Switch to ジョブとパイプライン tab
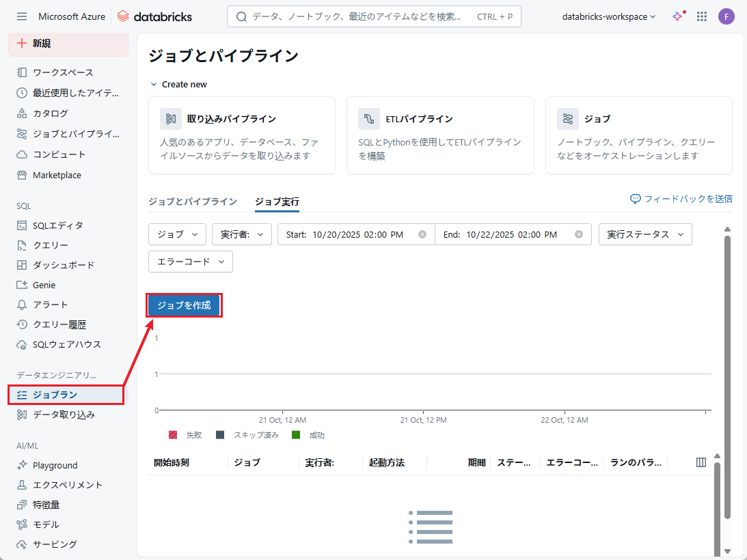 click(x=193, y=201)
